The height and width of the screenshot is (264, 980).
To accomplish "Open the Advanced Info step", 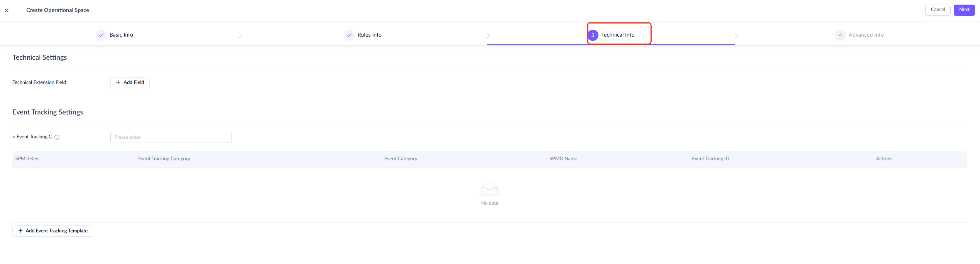I will 866,35.
